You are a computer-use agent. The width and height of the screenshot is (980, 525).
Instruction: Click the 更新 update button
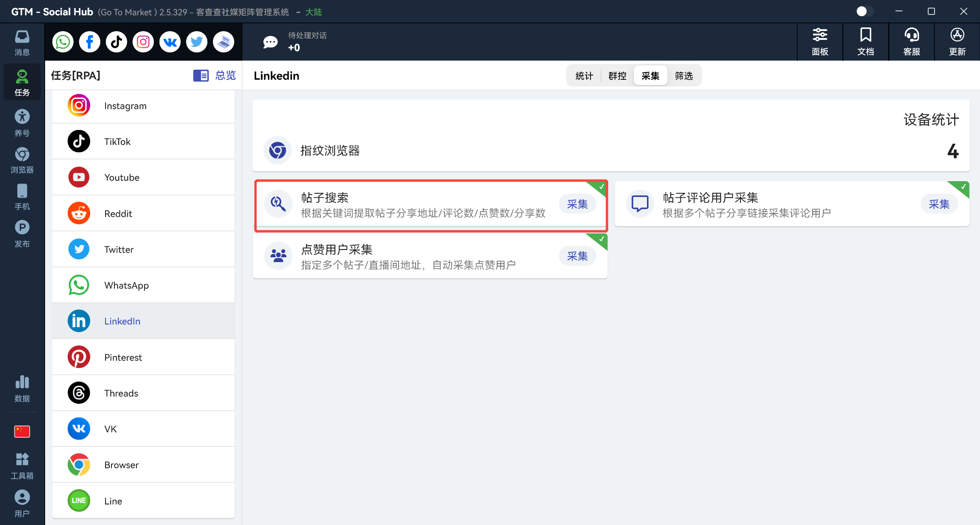click(x=957, y=42)
